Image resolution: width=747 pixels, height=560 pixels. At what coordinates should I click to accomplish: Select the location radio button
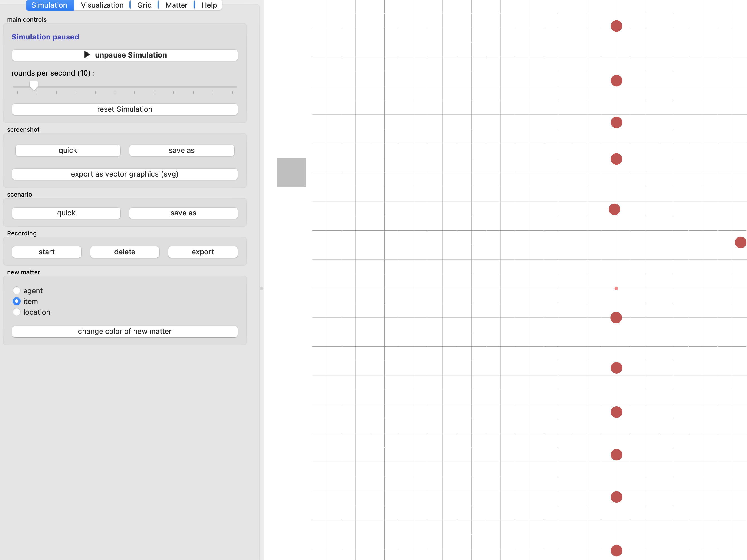click(17, 312)
